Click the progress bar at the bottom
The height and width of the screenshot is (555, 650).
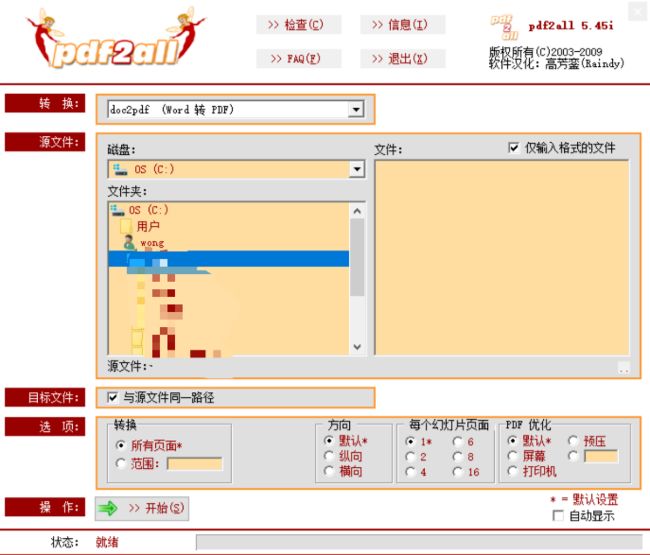pyautogui.click(x=419, y=542)
